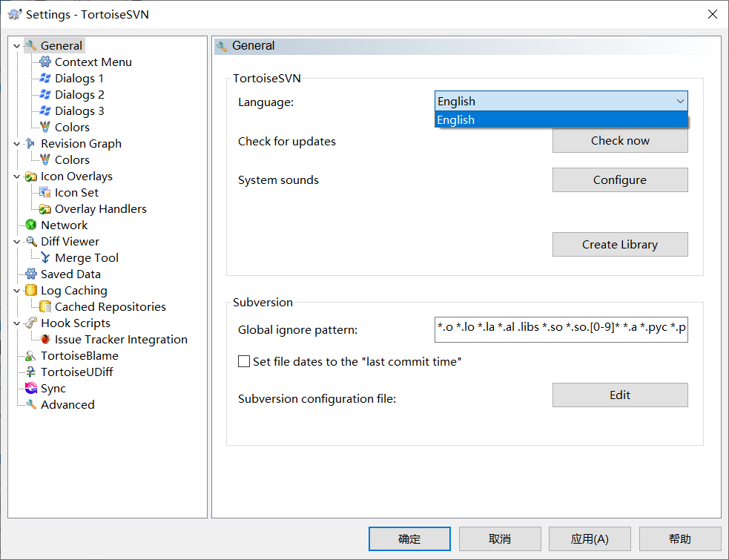Viewport: 729px width, 560px height.
Task: Collapse the General tree node
Action: click(17, 45)
